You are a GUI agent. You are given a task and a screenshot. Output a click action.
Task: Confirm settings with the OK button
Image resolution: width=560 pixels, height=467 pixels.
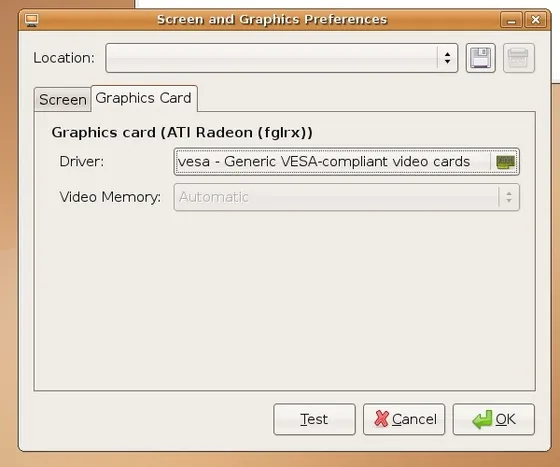(494, 419)
